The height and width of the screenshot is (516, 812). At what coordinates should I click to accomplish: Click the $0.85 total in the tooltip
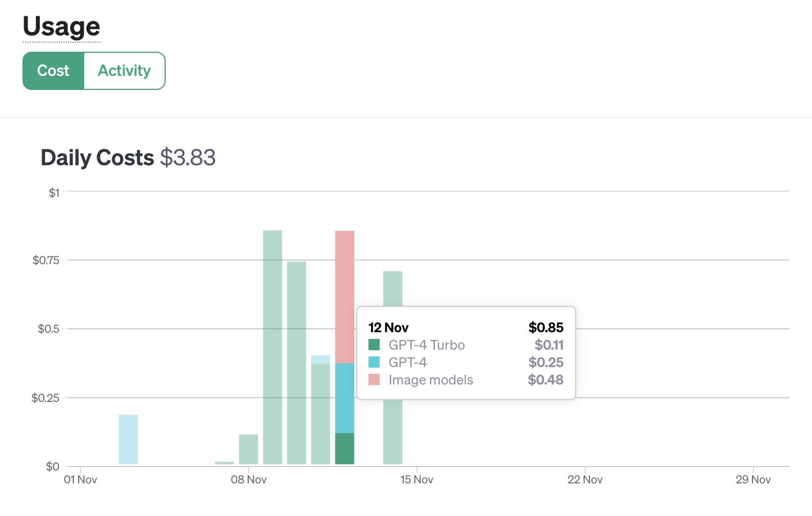point(546,327)
